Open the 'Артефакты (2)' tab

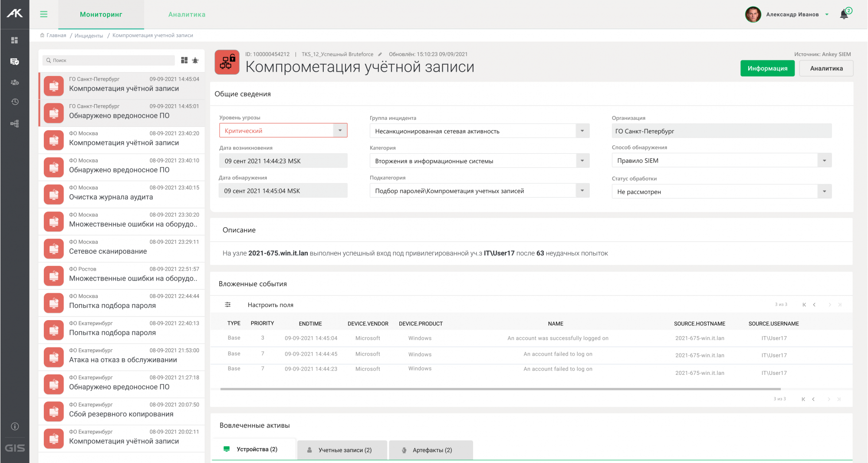point(432,450)
